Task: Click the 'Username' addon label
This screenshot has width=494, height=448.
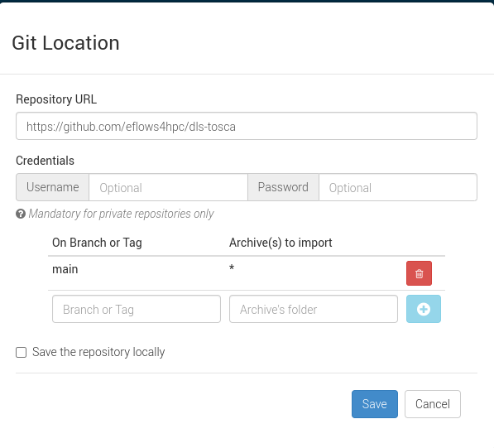Action: pyautogui.click(x=53, y=187)
